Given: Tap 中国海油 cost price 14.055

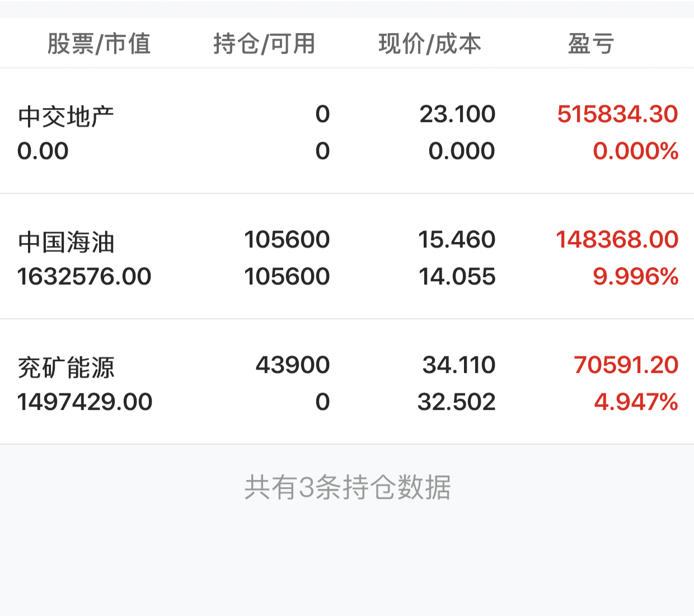Looking at the screenshot, I should click(x=457, y=277).
